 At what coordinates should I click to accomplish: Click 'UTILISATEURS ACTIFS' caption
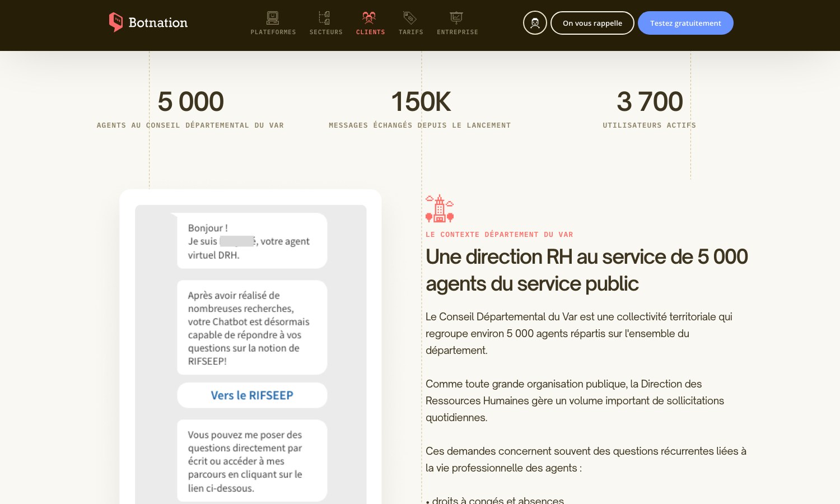click(x=650, y=125)
